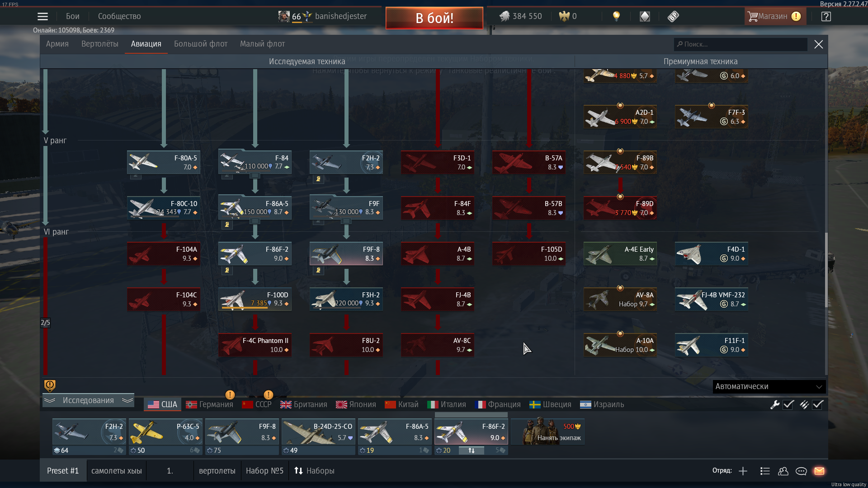The width and height of the screenshot is (868, 488).
Task: Close the research tree window
Action: point(819,44)
